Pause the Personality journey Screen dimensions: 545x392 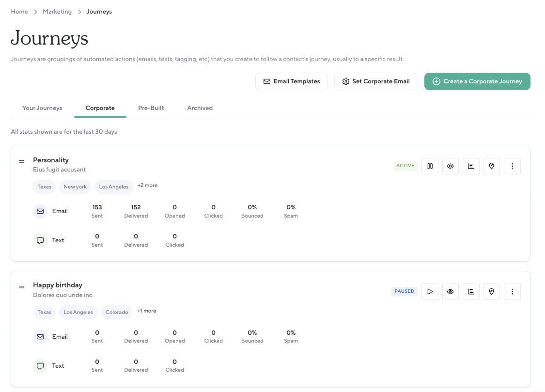(430, 166)
